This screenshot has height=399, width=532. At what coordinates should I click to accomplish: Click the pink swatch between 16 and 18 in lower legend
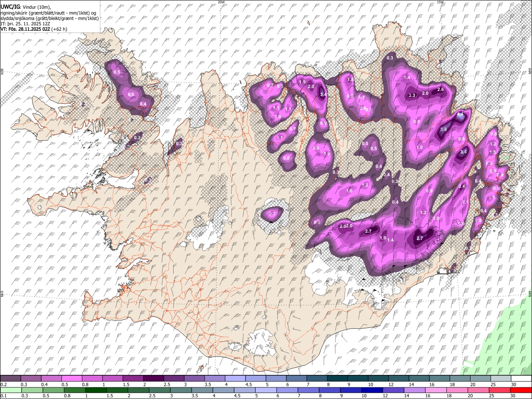point(436,390)
